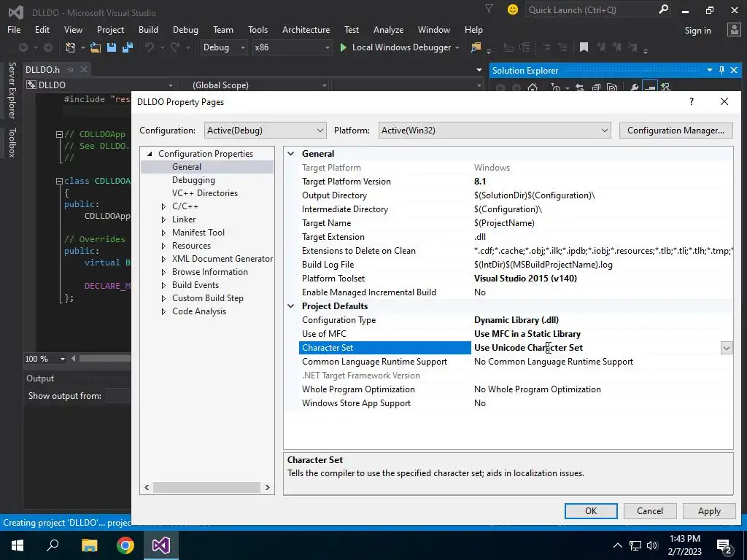Expand the Manifest Tool node

[x=163, y=233]
